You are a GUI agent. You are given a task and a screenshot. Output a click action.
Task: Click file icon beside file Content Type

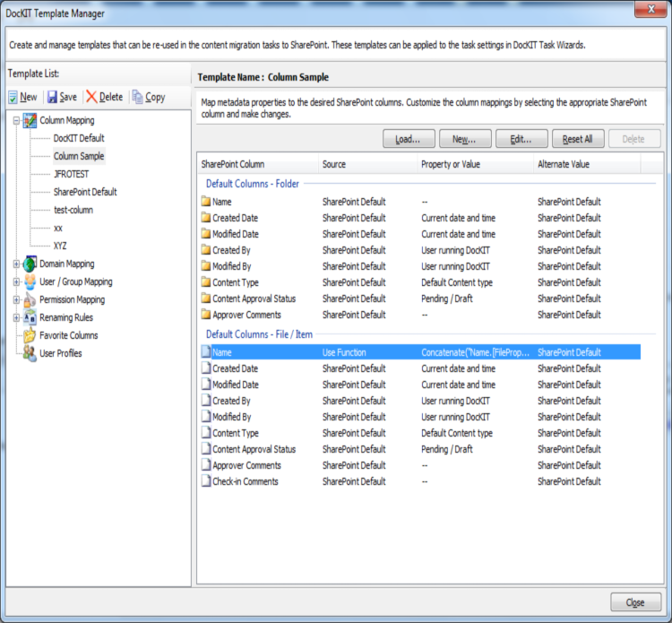(x=206, y=433)
